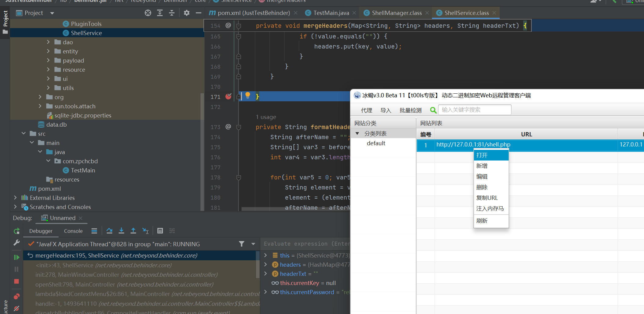Click the wrench settings icon in Debug
This screenshot has width=644, height=314.
point(16,243)
